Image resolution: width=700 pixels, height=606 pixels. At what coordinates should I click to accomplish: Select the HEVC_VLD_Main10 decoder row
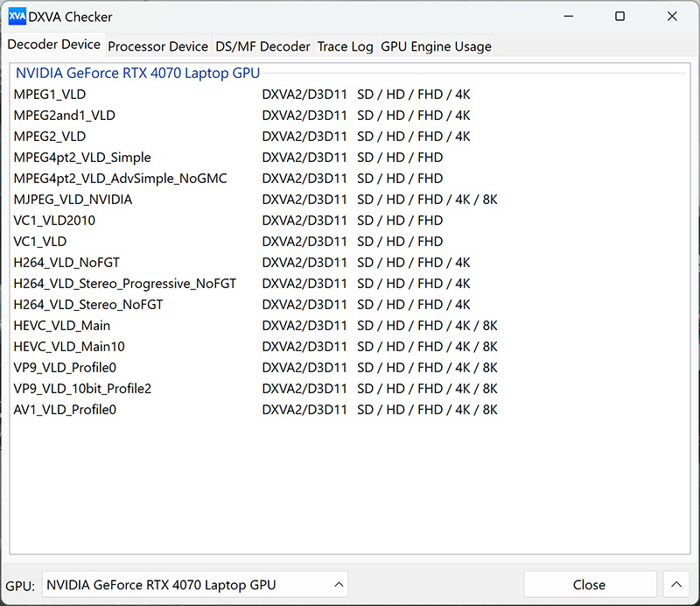69,347
